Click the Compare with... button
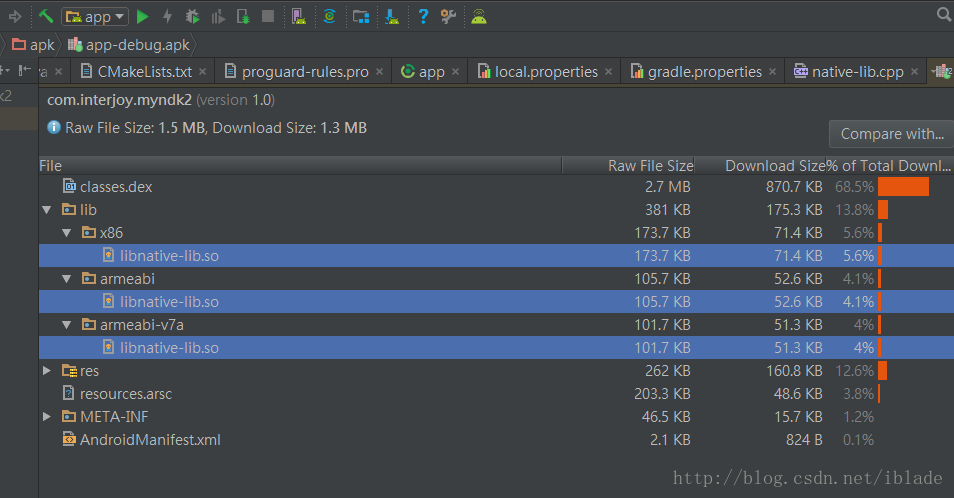 coord(891,134)
